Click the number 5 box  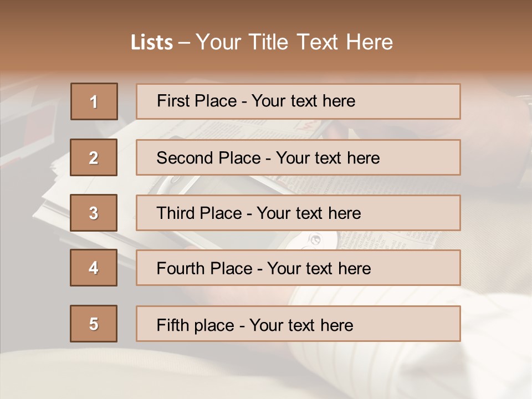(x=94, y=324)
